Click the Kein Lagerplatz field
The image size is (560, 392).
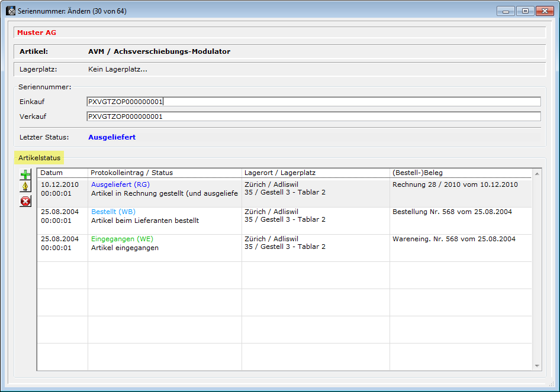tap(117, 69)
